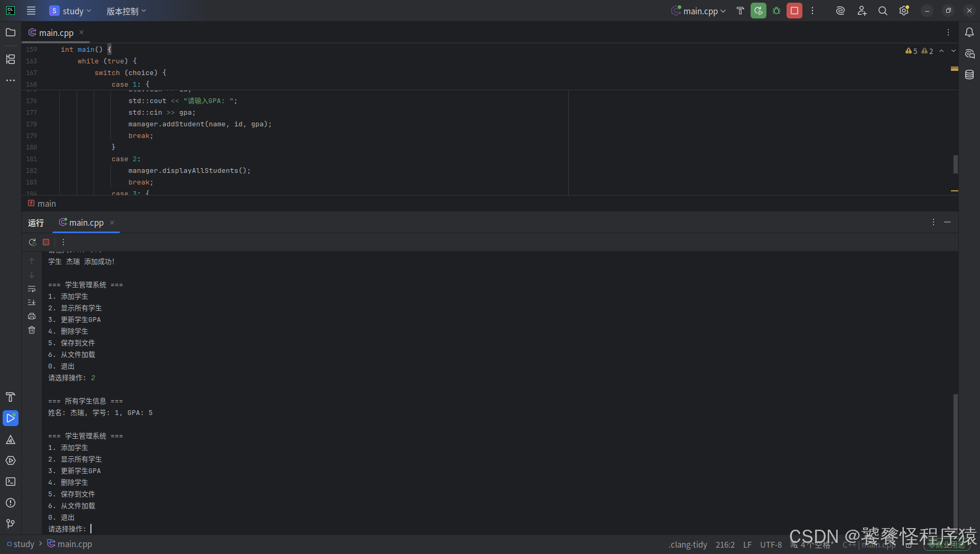Stop the process in the Run panel toolbar

tap(46, 242)
